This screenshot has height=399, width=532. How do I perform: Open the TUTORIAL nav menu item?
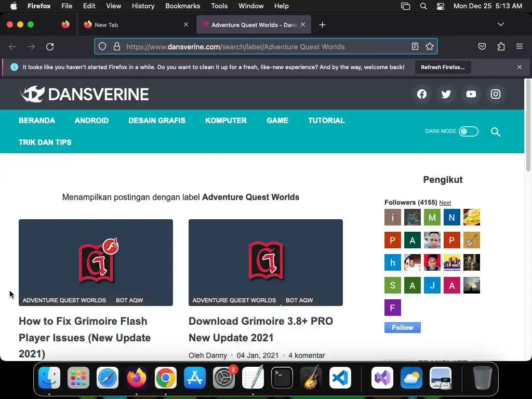(x=326, y=121)
